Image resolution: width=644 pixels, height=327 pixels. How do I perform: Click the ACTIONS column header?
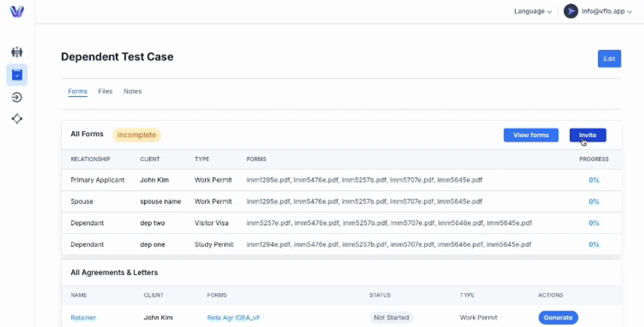[550, 295]
